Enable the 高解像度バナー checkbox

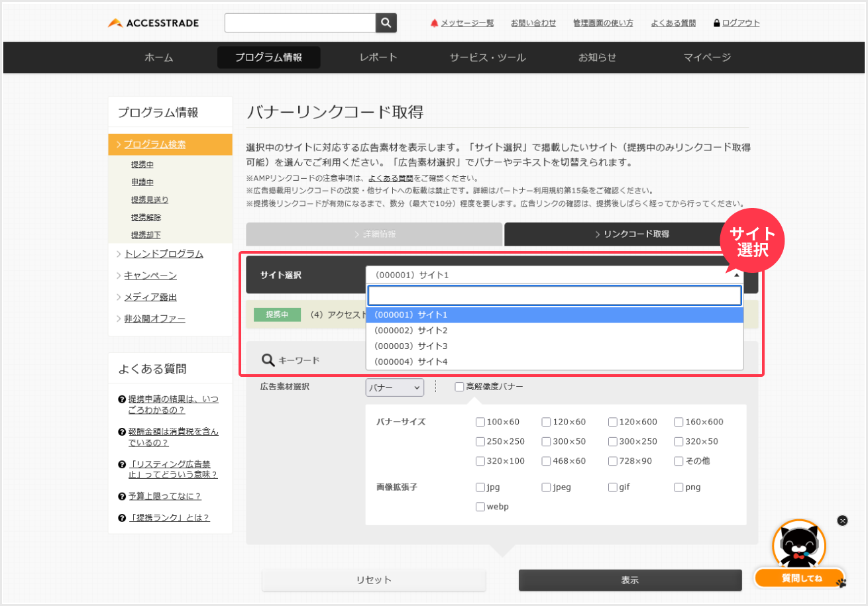tap(459, 386)
